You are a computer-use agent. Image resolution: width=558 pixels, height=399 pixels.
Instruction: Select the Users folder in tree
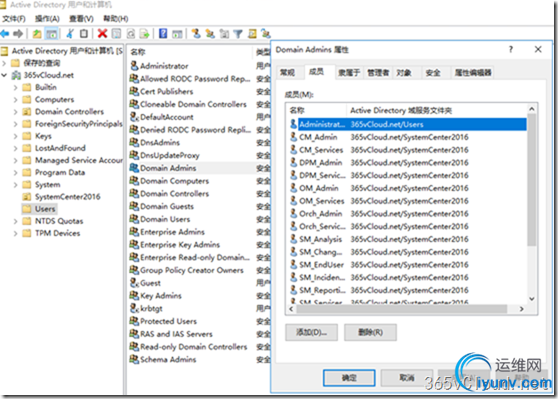point(45,209)
